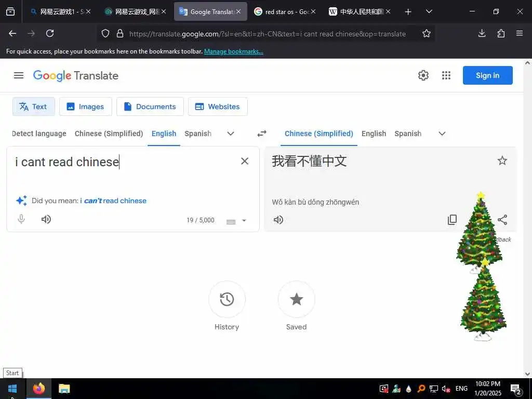Expand more source languages list

click(231, 134)
